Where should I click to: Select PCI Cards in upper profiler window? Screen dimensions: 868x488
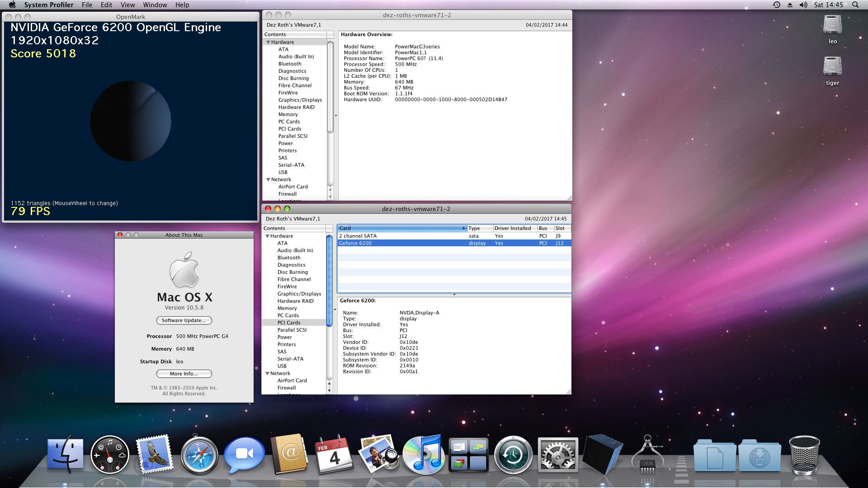point(290,129)
